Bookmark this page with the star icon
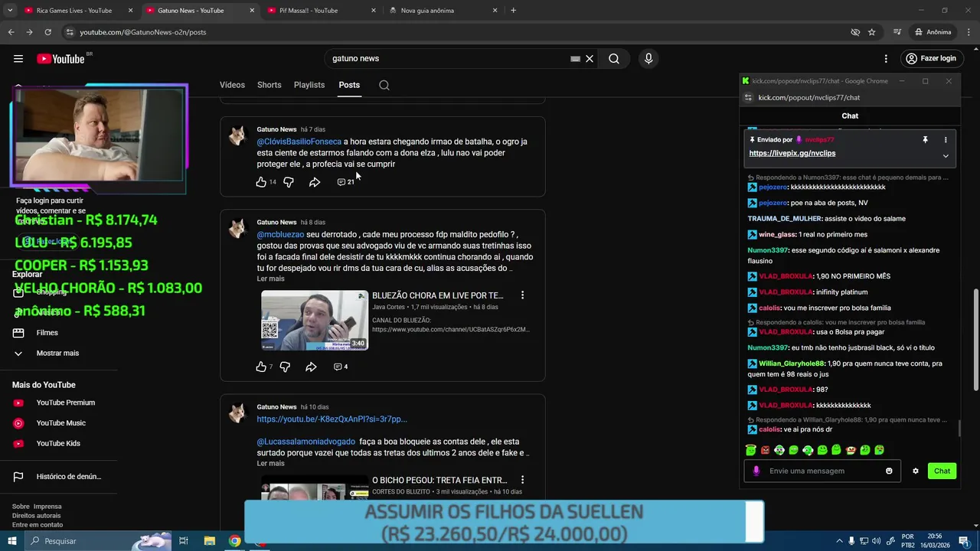This screenshot has height=551, width=980. pos(871,32)
